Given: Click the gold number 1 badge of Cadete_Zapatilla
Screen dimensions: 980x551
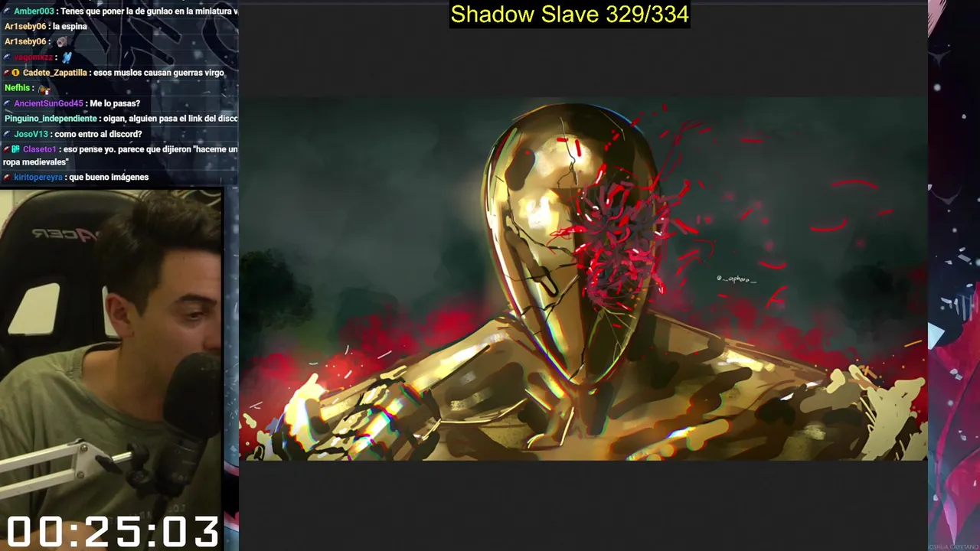Looking at the screenshot, I should 15,73.
